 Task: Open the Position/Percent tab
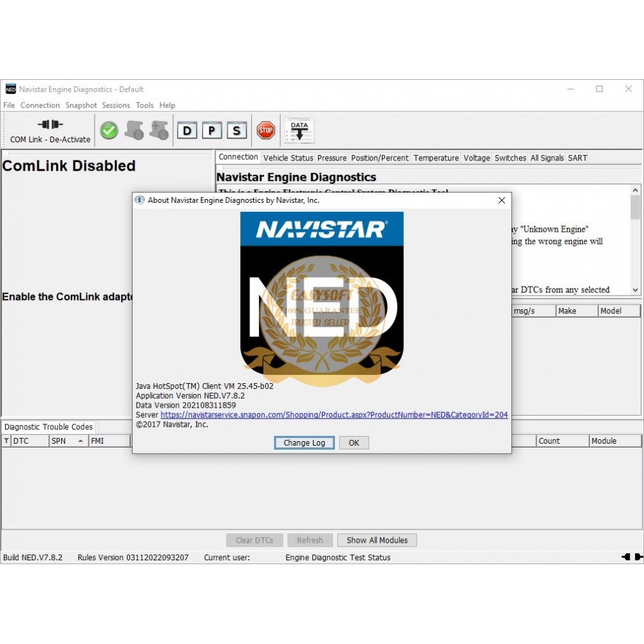(380, 158)
